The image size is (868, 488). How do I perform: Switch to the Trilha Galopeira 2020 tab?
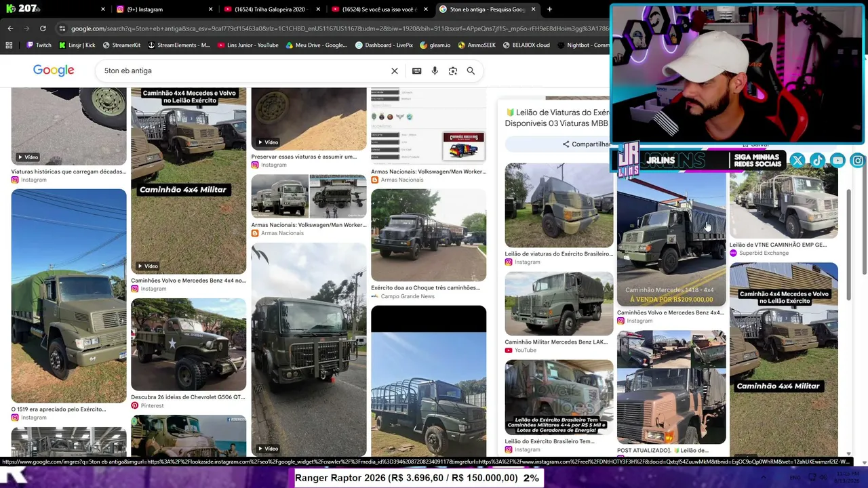(271, 9)
